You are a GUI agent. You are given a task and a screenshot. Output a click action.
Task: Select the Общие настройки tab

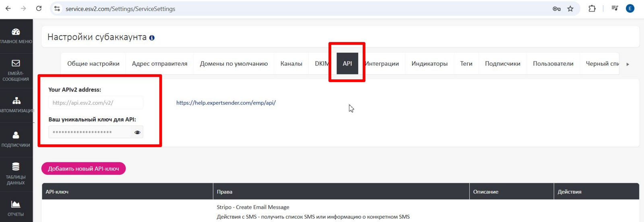point(93,64)
